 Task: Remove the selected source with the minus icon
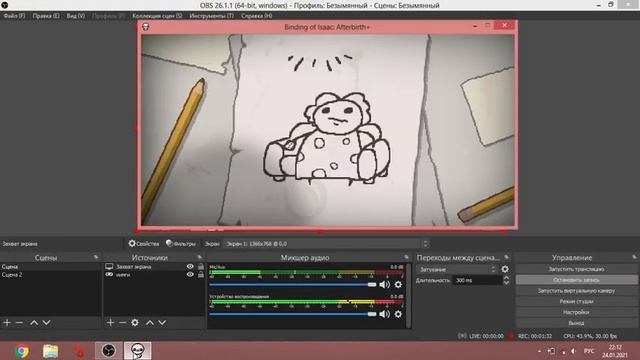pyautogui.click(x=122, y=322)
